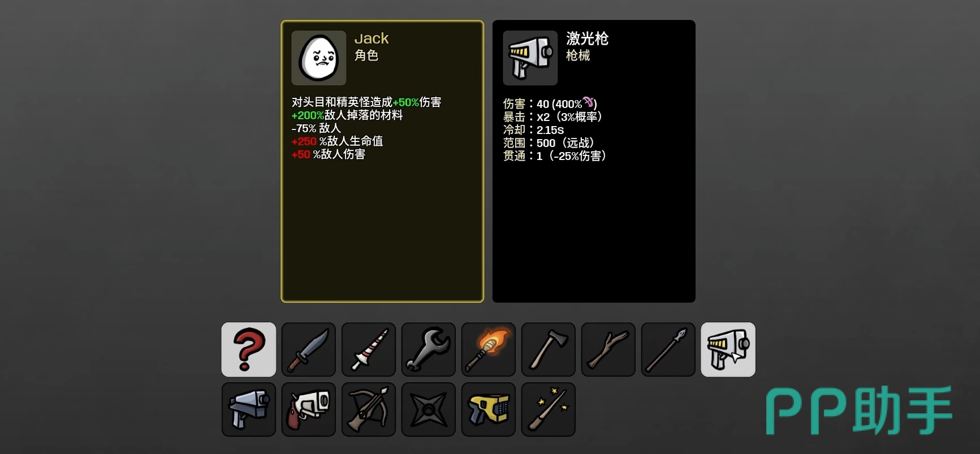The height and width of the screenshot is (454, 980).
Task: Select the shuriken throwing star
Action: (x=429, y=409)
